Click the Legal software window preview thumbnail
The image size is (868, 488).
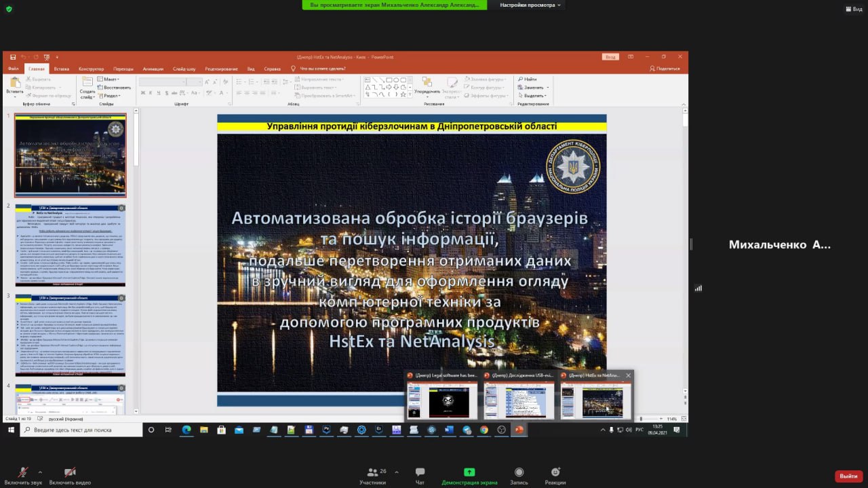(x=442, y=400)
